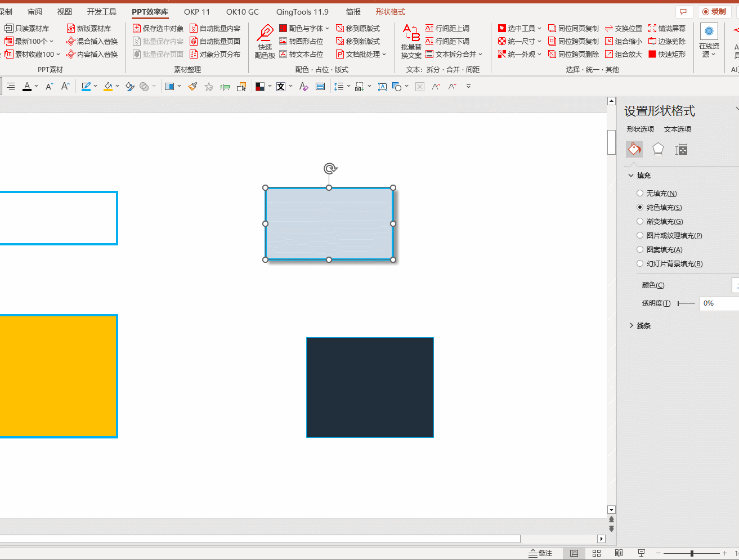Open the 审阅 review tab
739x560 pixels.
(x=35, y=12)
